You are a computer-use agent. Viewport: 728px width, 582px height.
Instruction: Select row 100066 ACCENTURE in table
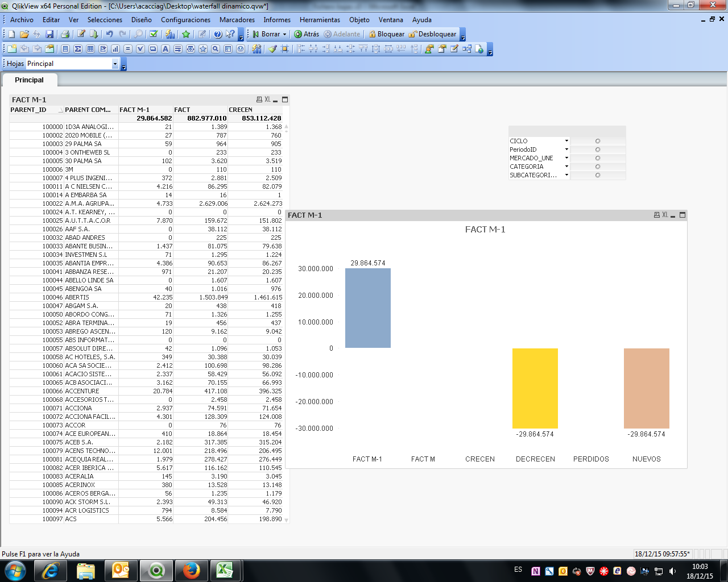pyautogui.click(x=146, y=391)
